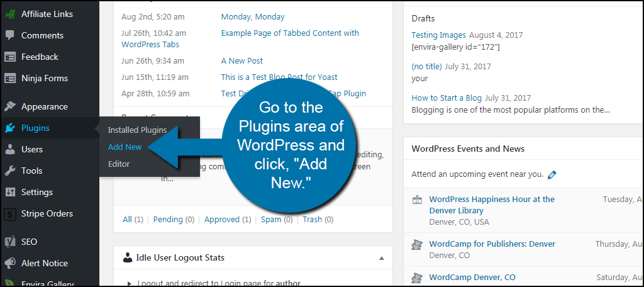This screenshot has height=287, width=644.
Task: Click the Stripe Orders S icon
Action: pos(10,214)
